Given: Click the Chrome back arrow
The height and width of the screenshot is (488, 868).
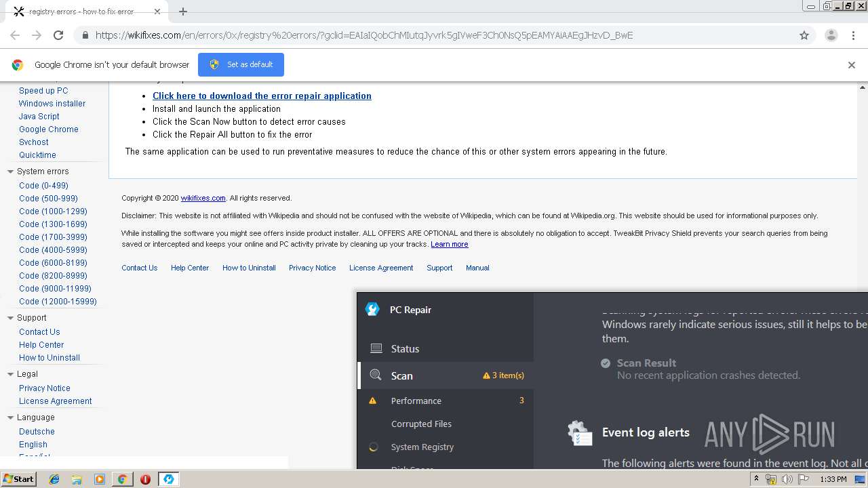Looking at the screenshot, I should pyautogui.click(x=15, y=35).
